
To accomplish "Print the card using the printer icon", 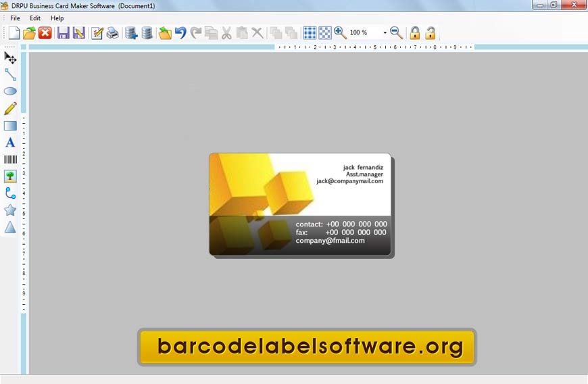I will 112,33.
